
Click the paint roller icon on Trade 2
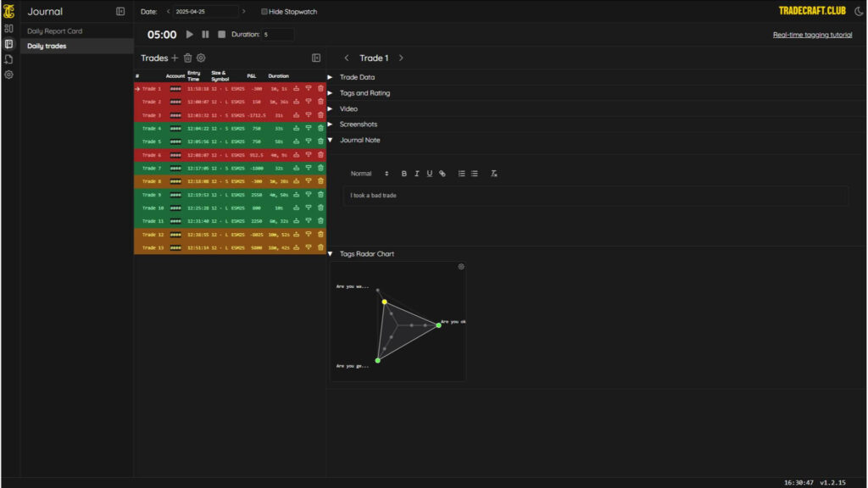(x=309, y=102)
